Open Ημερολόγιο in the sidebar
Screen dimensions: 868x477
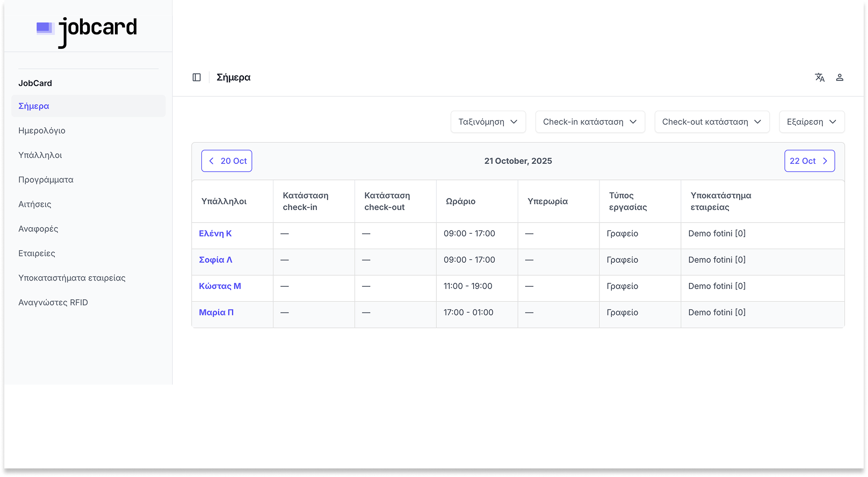[x=42, y=131]
